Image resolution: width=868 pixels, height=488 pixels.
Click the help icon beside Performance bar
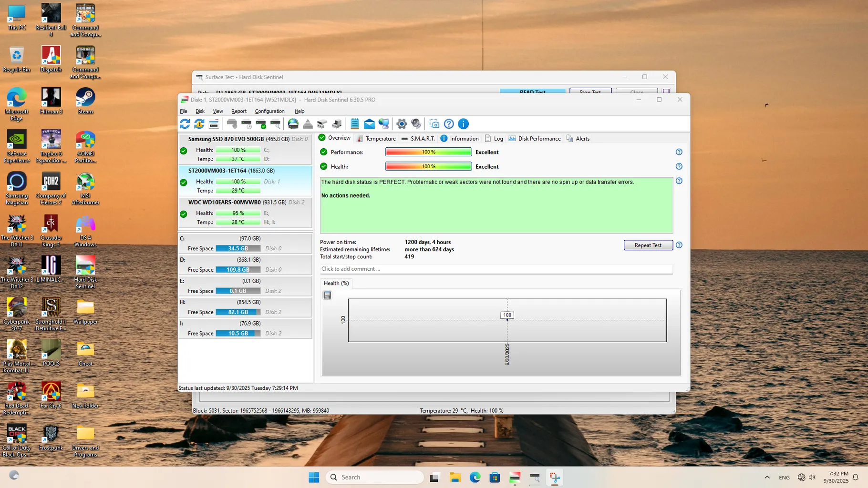point(679,152)
